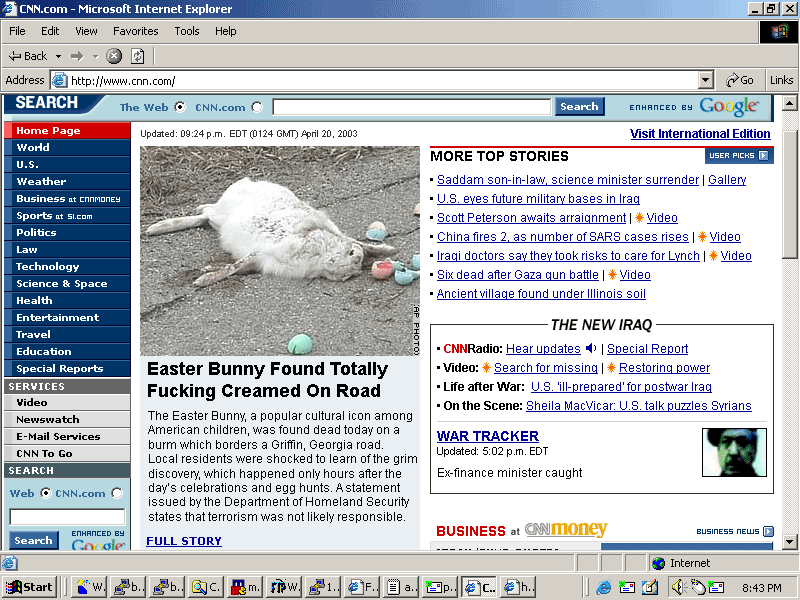Image resolution: width=800 pixels, height=600 pixels.
Task: Click the video star icon beside Iraqi doctors story
Action: pos(713,256)
